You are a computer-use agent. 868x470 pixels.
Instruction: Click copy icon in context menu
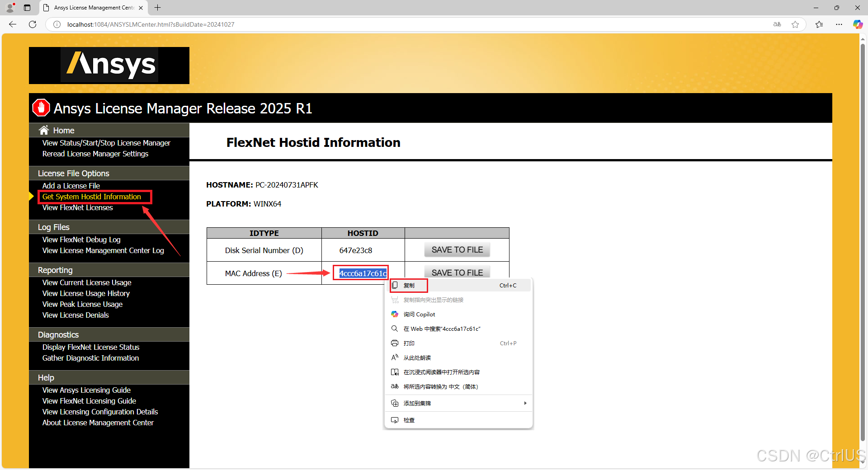coord(395,285)
